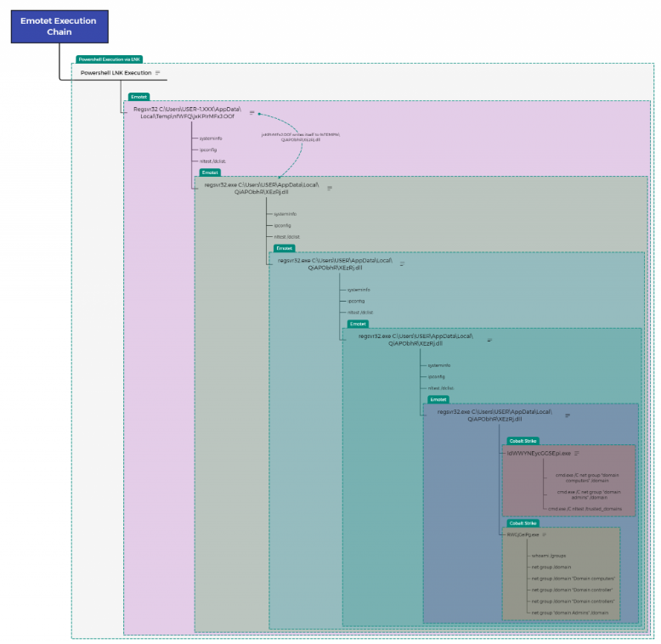Select the Emotet tag on the teal boundary
Viewport: 661px width, 644px height.
358,324
